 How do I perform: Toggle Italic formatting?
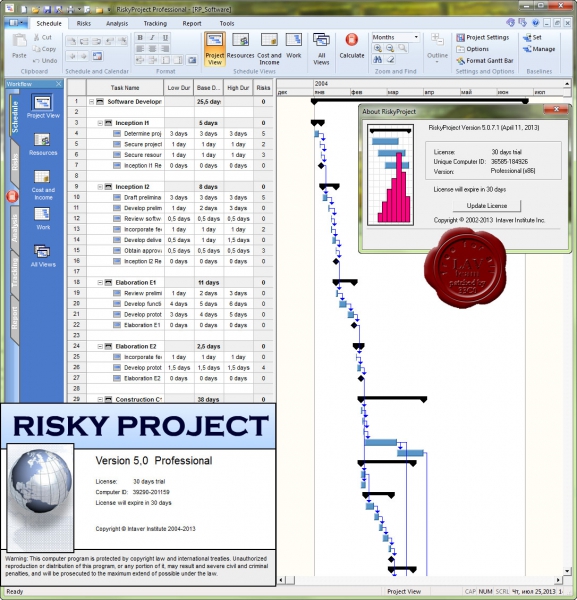[152, 38]
